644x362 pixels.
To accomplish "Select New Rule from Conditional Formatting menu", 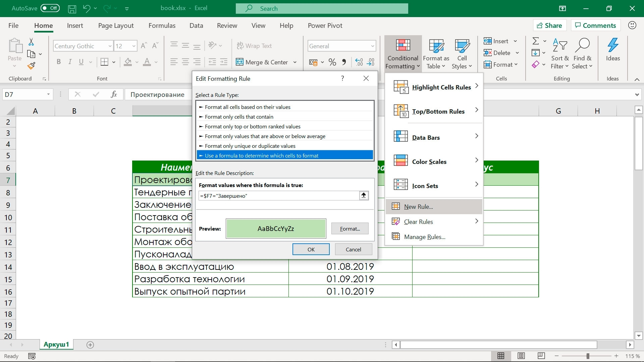I will click(x=418, y=206).
